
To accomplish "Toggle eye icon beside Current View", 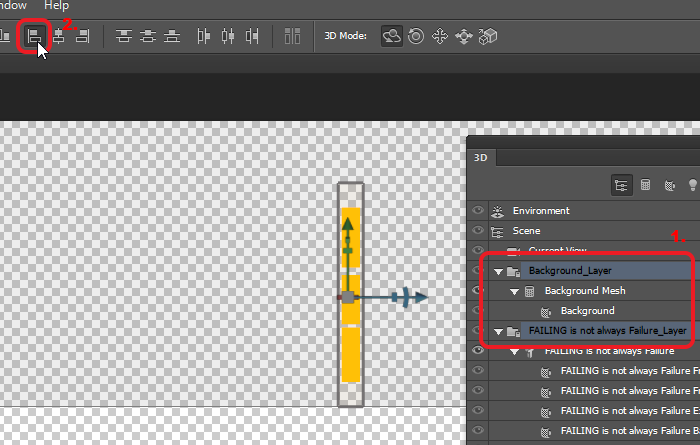I will click(x=478, y=250).
